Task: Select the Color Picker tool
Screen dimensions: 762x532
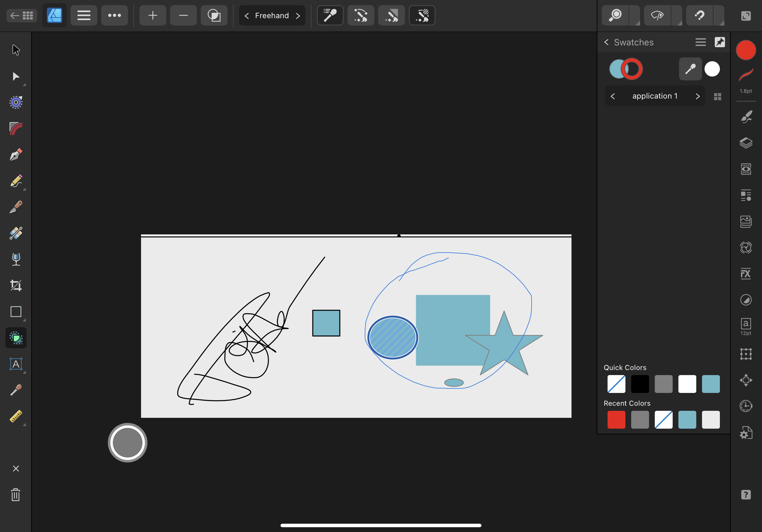Action: pos(16,390)
